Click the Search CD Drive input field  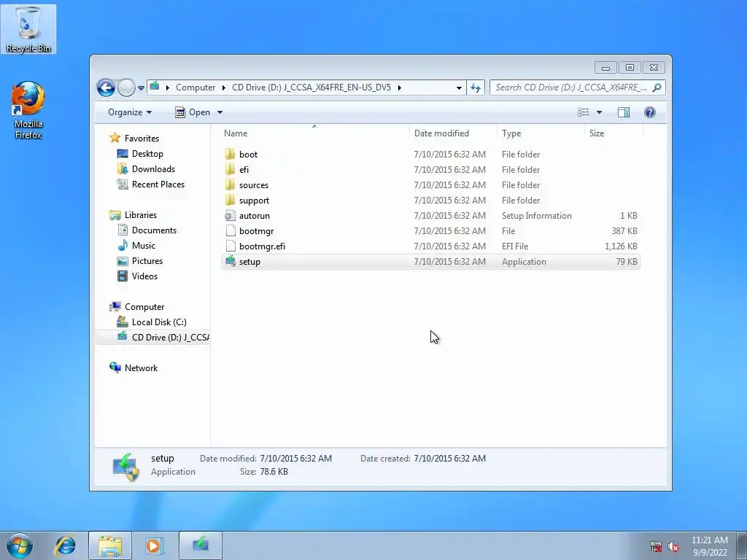(x=570, y=87)
